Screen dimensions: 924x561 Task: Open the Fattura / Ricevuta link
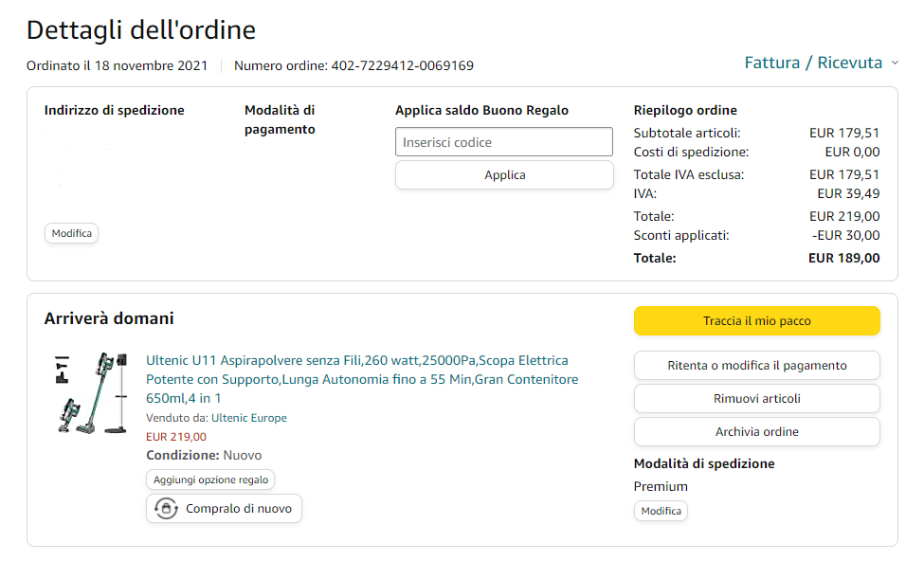[813, 63]
